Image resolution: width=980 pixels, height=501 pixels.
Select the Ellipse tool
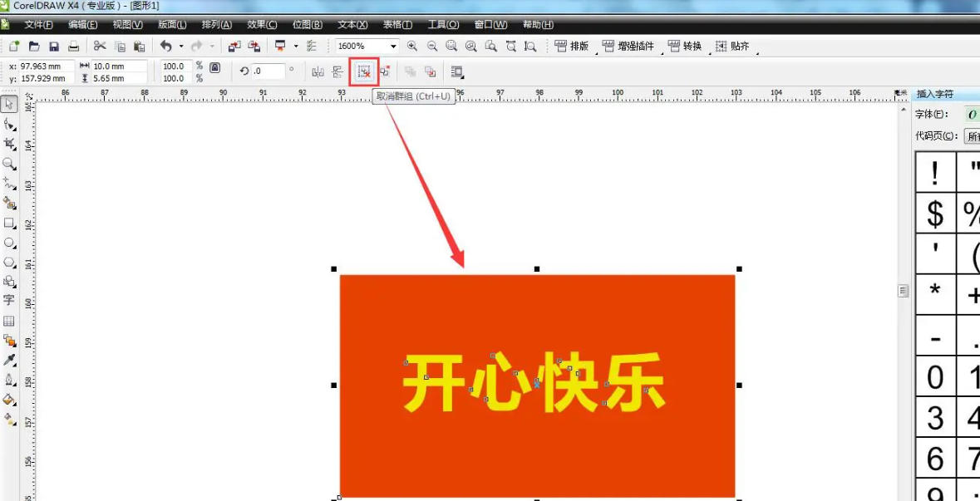click(x=10, y=243)
